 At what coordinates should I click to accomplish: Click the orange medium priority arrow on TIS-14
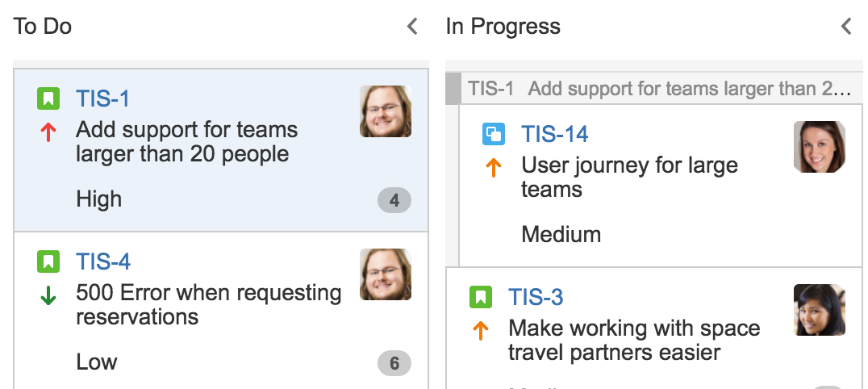tap(493, 168)
